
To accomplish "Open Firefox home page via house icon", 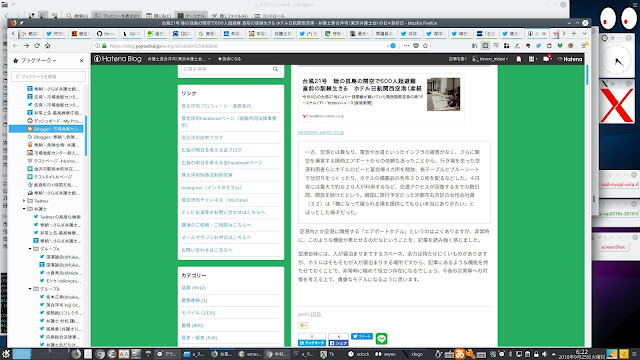I will (x=47, y=46).
